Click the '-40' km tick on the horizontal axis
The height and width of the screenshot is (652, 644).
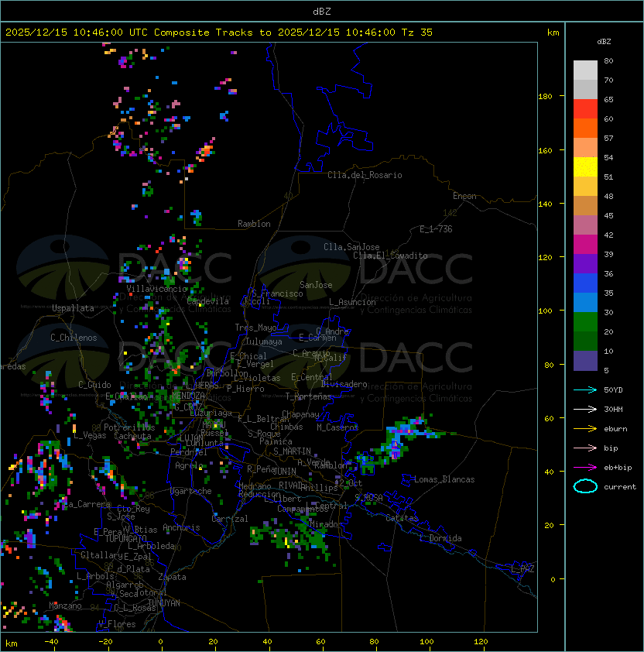[51, 642]
